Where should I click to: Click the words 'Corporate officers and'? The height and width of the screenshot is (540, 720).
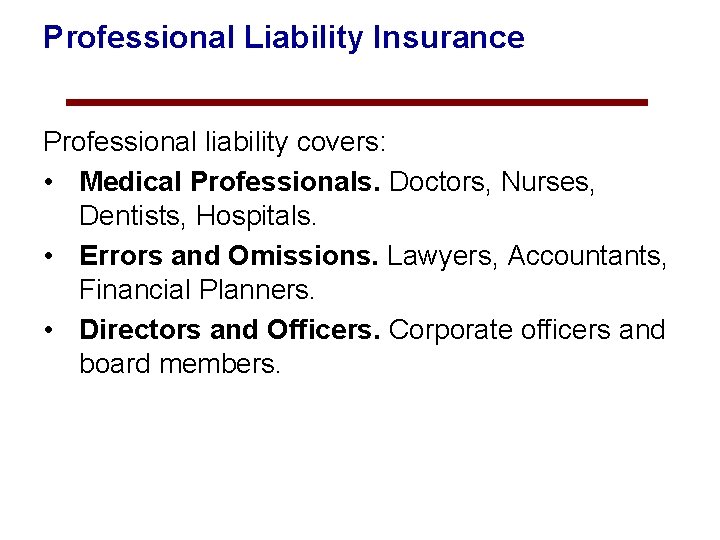click(526, 330)
